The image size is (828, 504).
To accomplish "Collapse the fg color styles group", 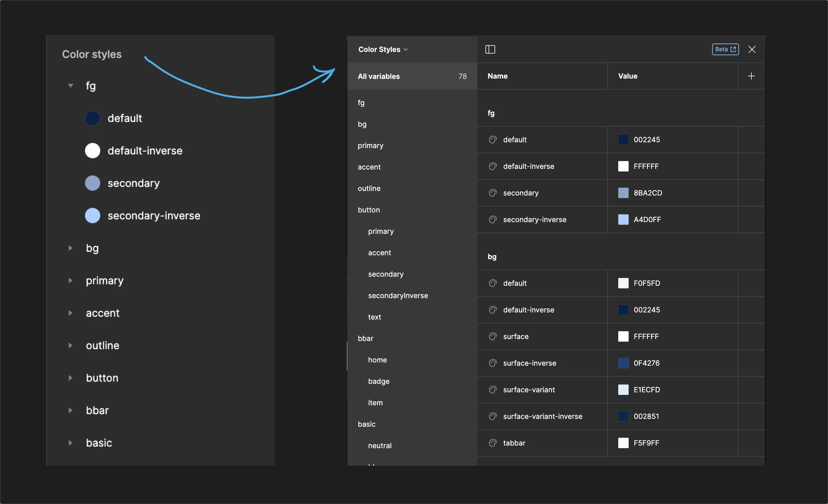I will [70, 86].
